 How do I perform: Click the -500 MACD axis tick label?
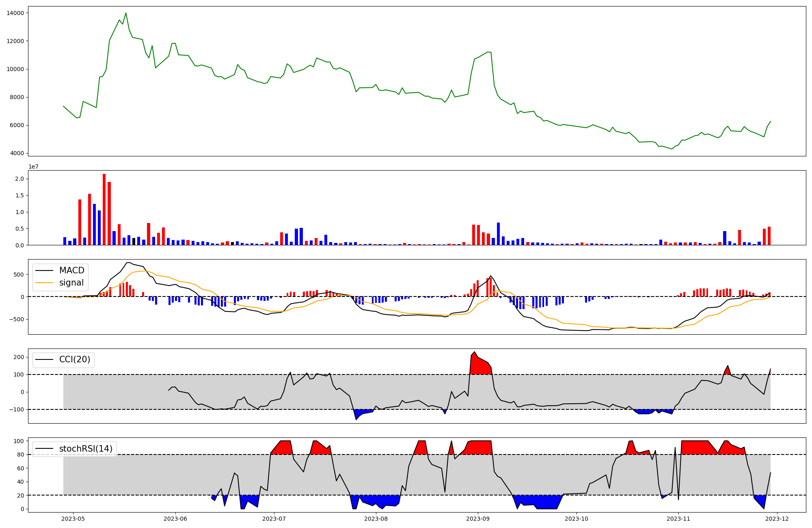point(16,319)
